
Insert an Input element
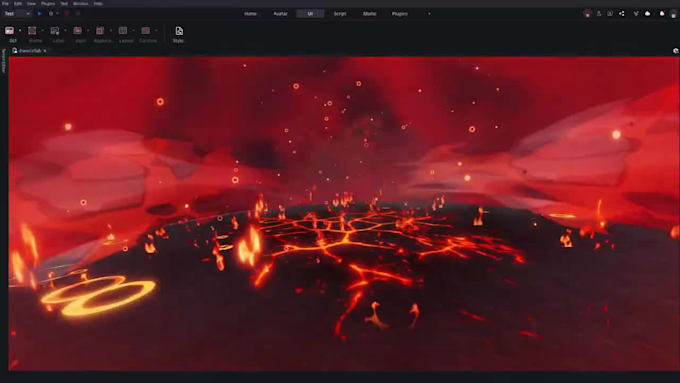[78, 31]
